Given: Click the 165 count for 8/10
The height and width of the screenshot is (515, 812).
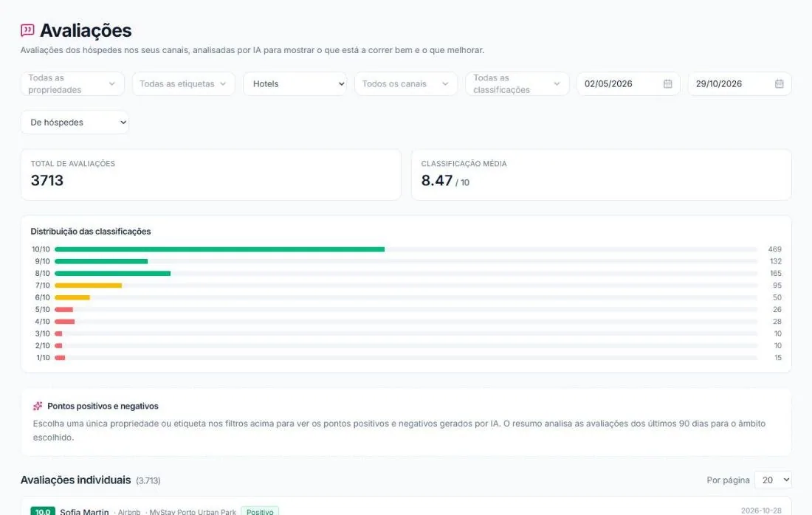Looking at the screenshot, I should coord(775,273).
